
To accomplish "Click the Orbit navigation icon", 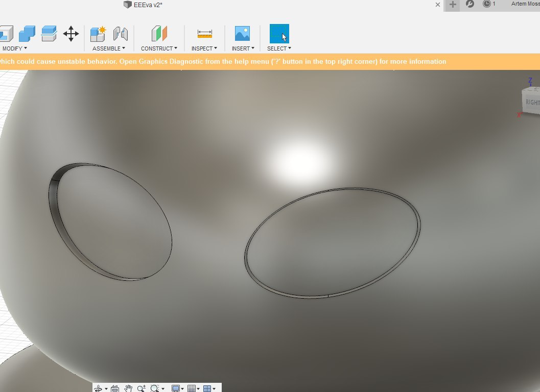I will pyautogui.click(x=98, y=388).
